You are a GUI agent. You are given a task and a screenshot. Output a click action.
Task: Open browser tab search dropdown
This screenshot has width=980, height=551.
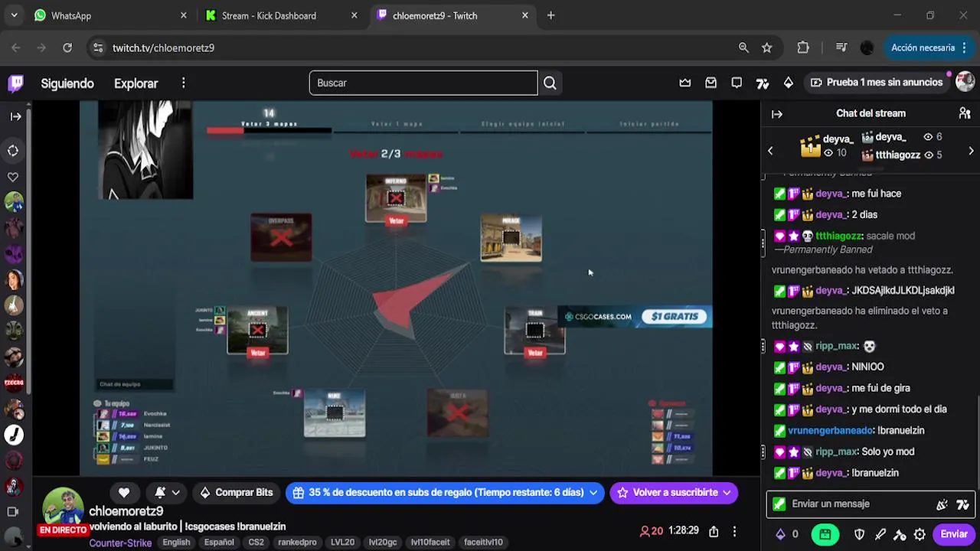14,15
